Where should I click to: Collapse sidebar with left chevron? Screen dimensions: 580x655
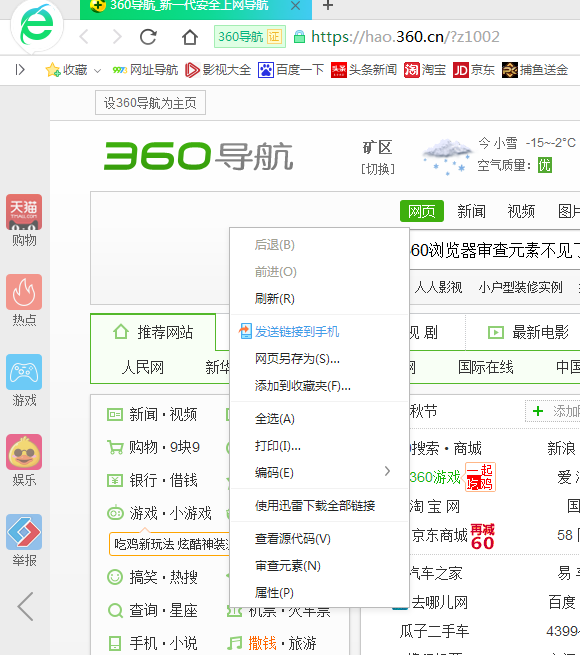pyautogui.click(x=25, y=606)
